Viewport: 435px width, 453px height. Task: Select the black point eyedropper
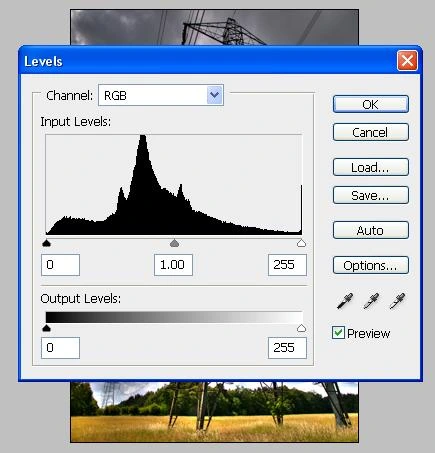tap(345, 301)
